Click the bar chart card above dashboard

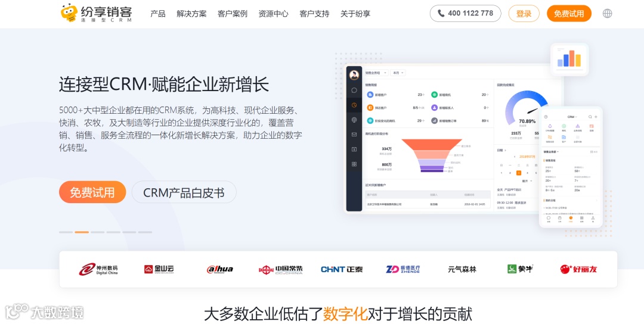(569, 60)
